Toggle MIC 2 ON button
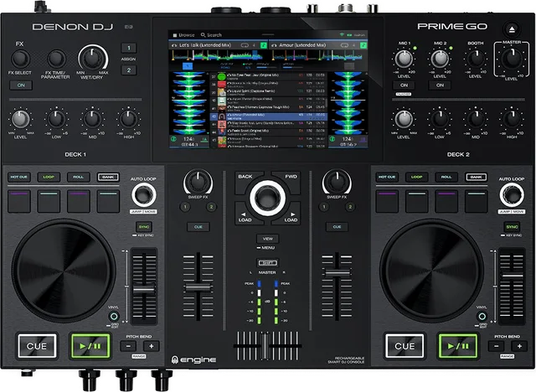The width and height of the screenshot is (536, 392). 440,85
